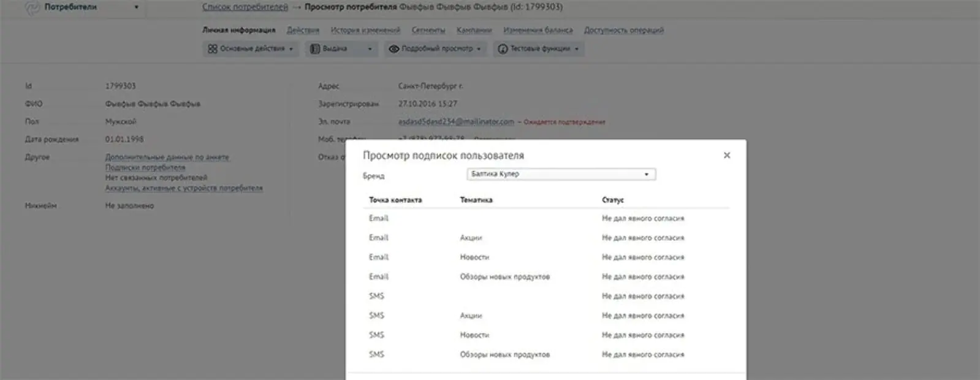Image resolution: width=980 pixels, height=380 pixels.
Task: Click the card icon on Выдача
Action: [x=315, y=48]
